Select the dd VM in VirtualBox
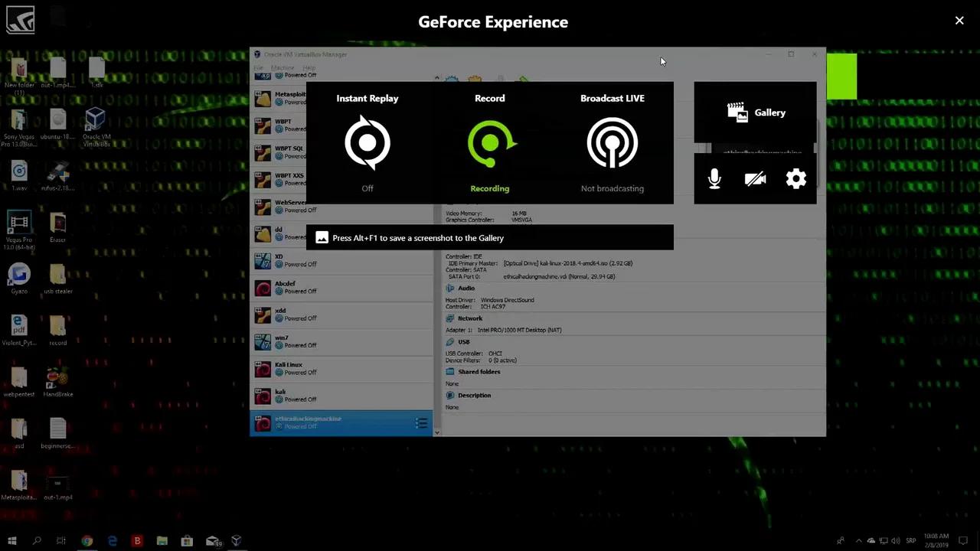Image resolution: width=980 pixels, height=551 pixels. click(x=341, y=233)
